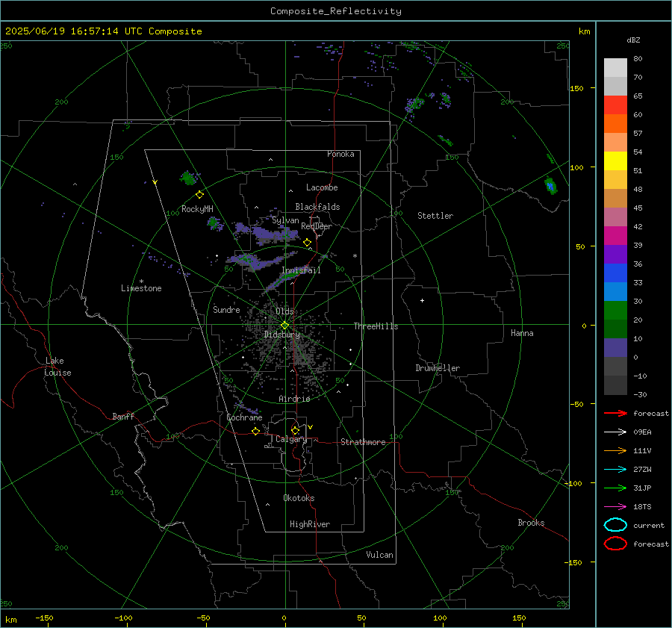
Task: Click the 100 tick label on right km axis
Action: point(577,167)
